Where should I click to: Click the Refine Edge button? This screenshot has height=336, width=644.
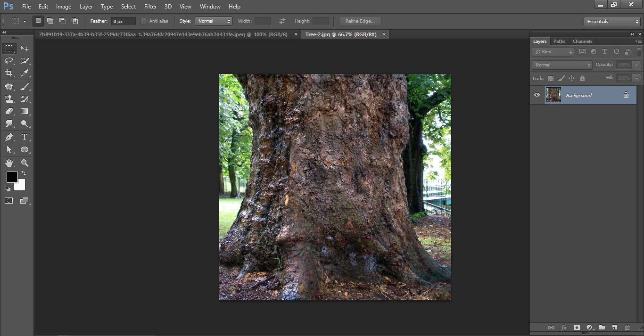click(x=359, y=21)
